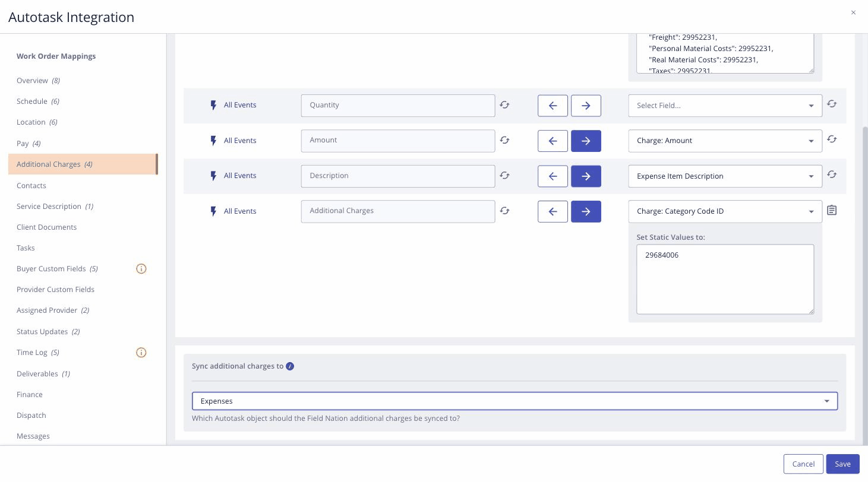Viewport: 868px width, 482px height.
Task: Open Tasks mappings section
Action: [x=26, y=248]
